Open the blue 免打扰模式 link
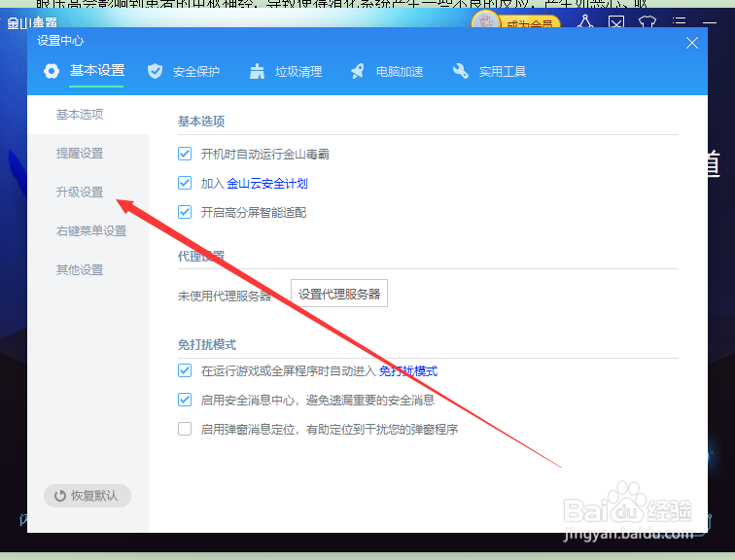This screenshot has width=735, height=560. 408,371
